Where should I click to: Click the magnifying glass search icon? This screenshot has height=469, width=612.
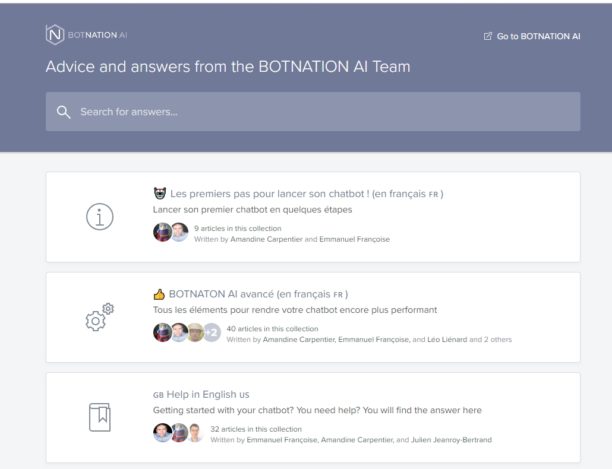[x=63, y=112]
